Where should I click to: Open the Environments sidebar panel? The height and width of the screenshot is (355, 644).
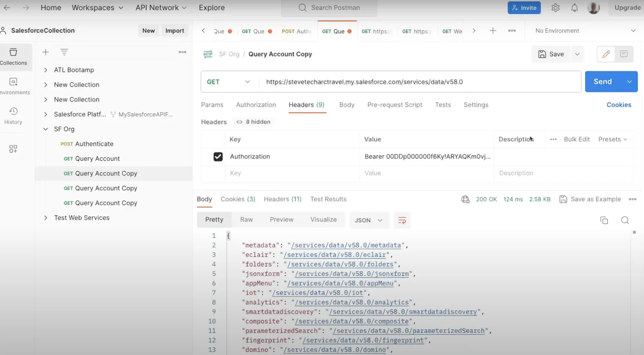tap(14, 86)
